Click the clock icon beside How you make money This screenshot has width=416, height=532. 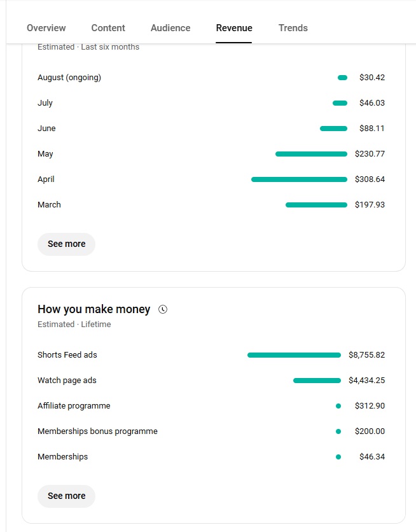click(x=163, y=309)
